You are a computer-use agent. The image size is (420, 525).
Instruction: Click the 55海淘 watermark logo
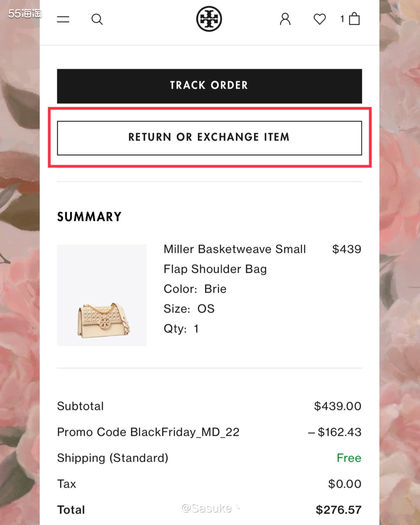click(25, 13)
